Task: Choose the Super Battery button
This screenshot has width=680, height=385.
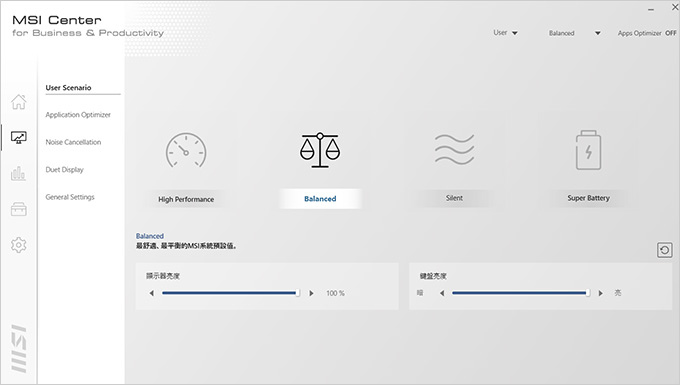Action: (x=588, y=198)
